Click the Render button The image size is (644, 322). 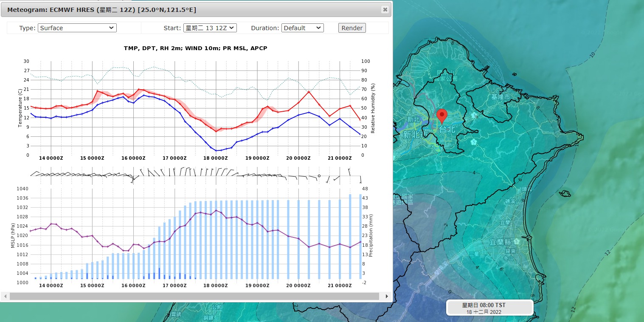pyautogui.click(x=352, y=28)
